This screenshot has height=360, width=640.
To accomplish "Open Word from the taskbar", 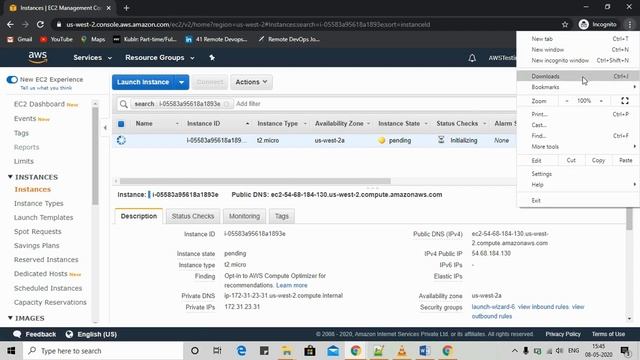I will coord(424,351).
